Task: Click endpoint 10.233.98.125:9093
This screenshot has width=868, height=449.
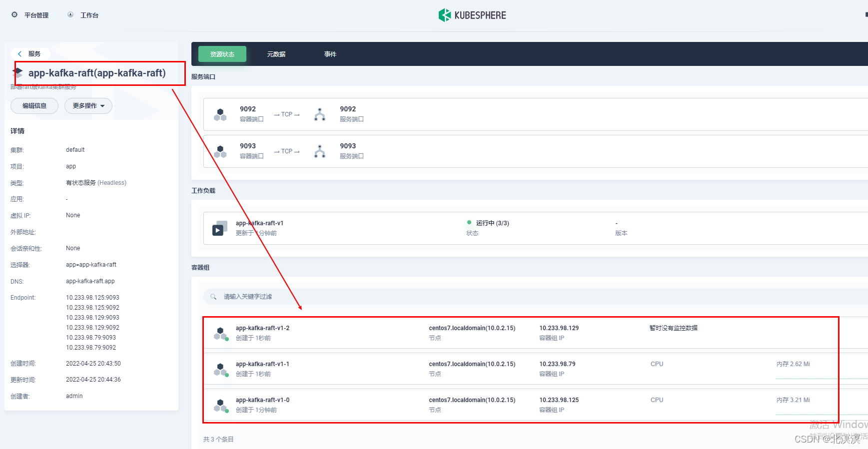Action: pos(92,298)
